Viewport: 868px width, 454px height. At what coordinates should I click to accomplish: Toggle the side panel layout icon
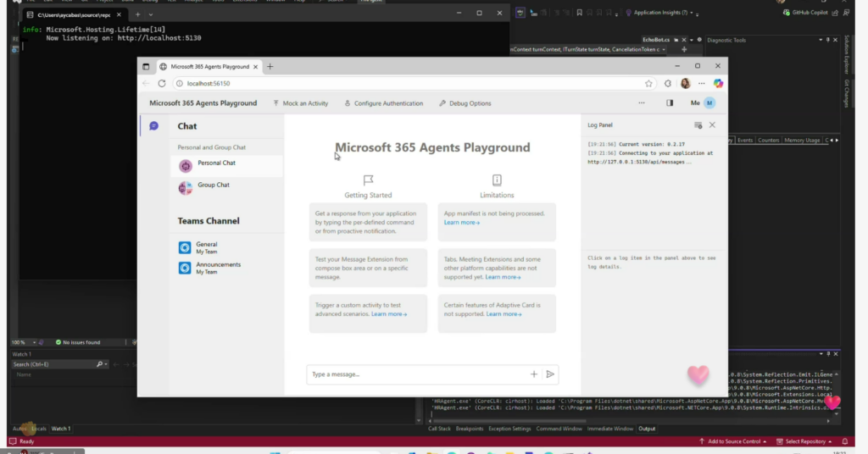tap(670, 102)
